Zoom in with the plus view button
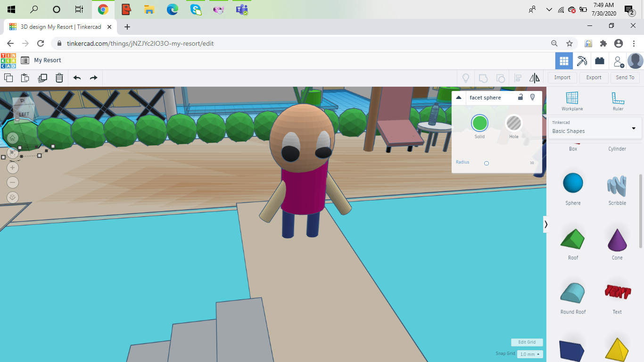Viewport: 644px width, 362px height. tap(13, 168)
